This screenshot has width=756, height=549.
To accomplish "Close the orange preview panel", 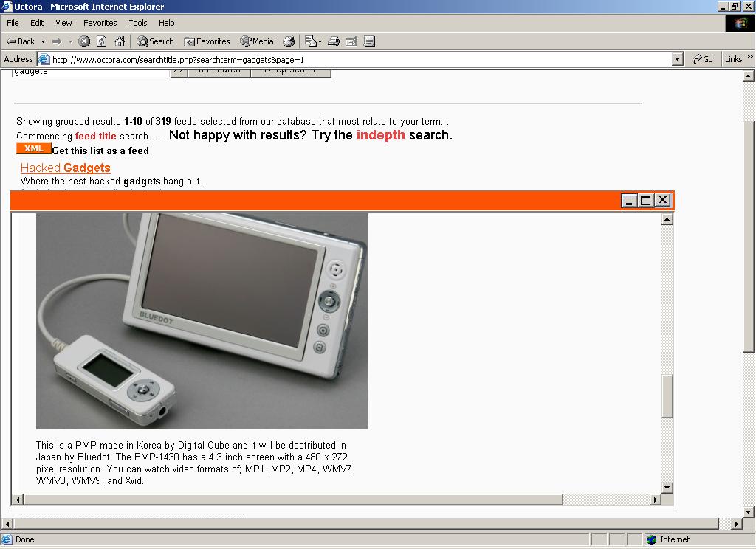I will tap(663, 201).
